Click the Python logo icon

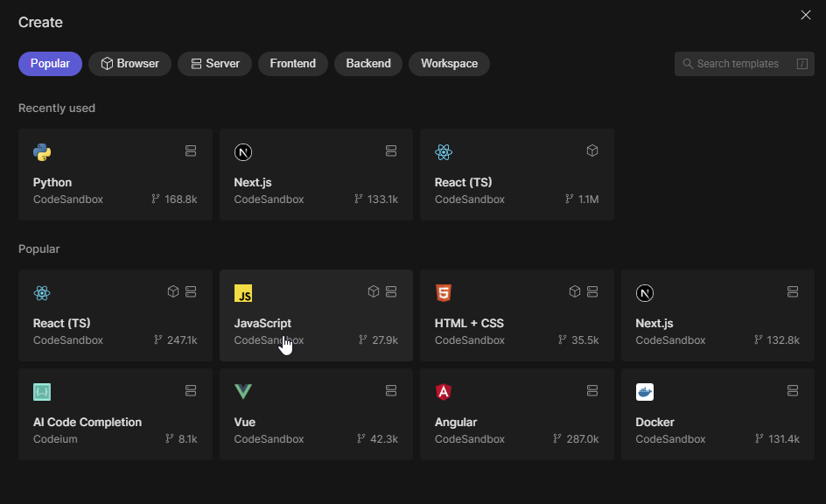(x=42, y=152)
